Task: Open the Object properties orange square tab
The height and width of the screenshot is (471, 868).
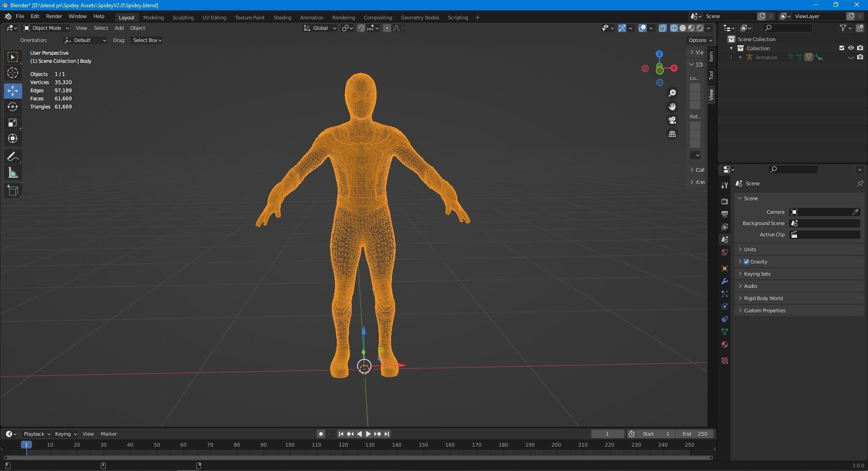Action: click(x=725, y=268)
